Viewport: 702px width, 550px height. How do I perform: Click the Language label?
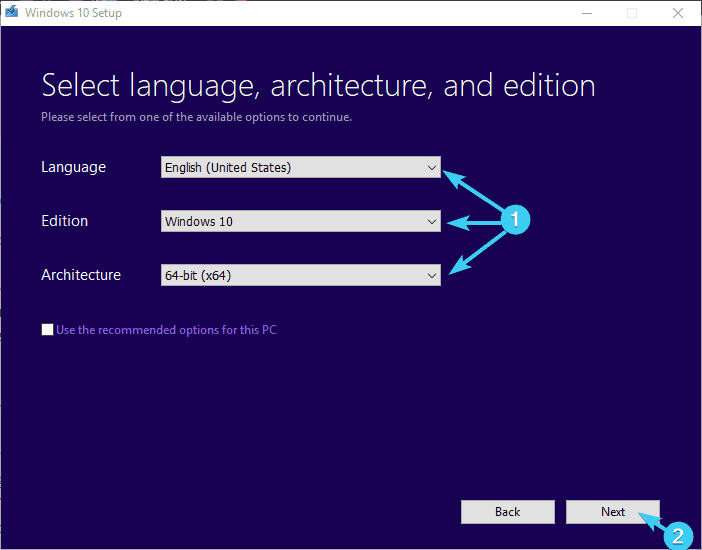73,167
